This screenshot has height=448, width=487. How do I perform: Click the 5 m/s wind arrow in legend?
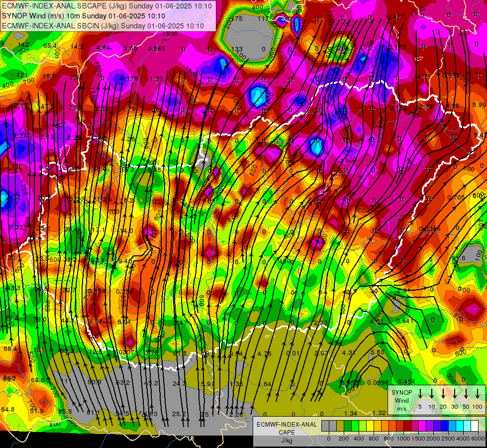pyautogui.click(x=420, y=394)
